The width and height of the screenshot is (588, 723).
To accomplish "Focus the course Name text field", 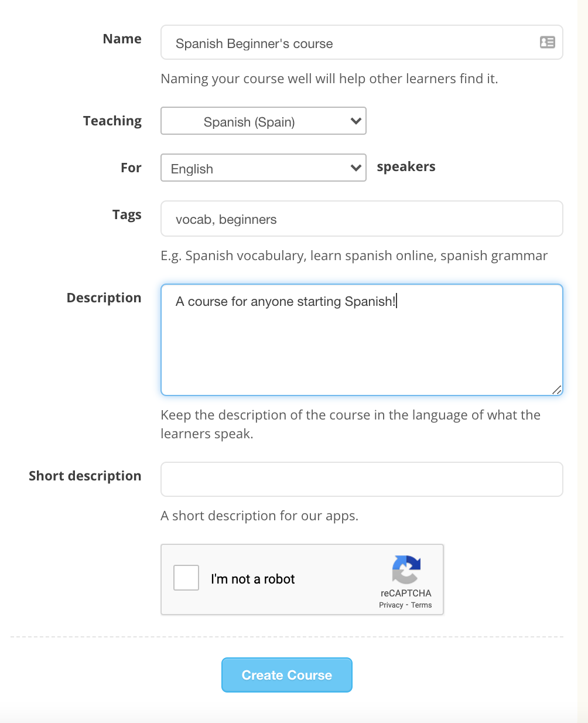I will click(351, 43).
